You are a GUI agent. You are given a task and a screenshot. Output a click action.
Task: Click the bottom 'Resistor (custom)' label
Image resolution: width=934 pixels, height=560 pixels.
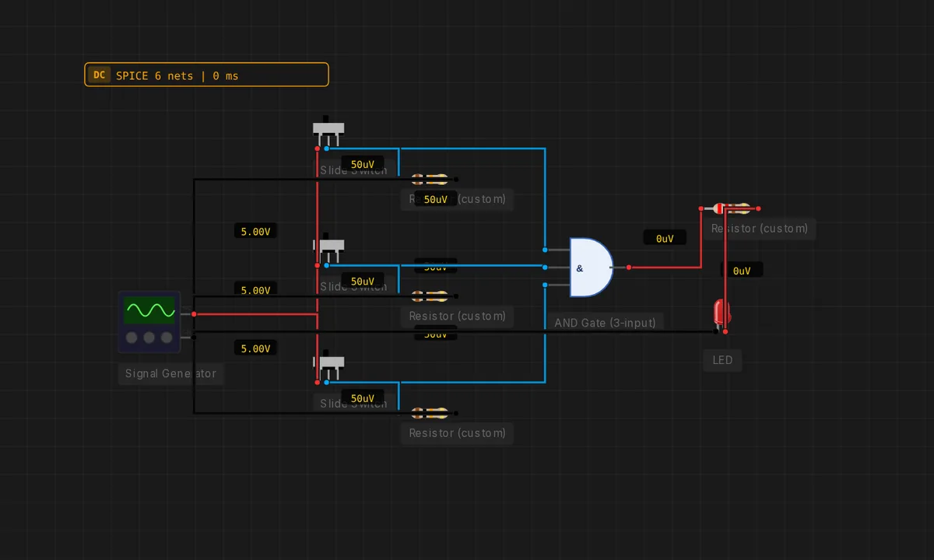tap(458, 433)
